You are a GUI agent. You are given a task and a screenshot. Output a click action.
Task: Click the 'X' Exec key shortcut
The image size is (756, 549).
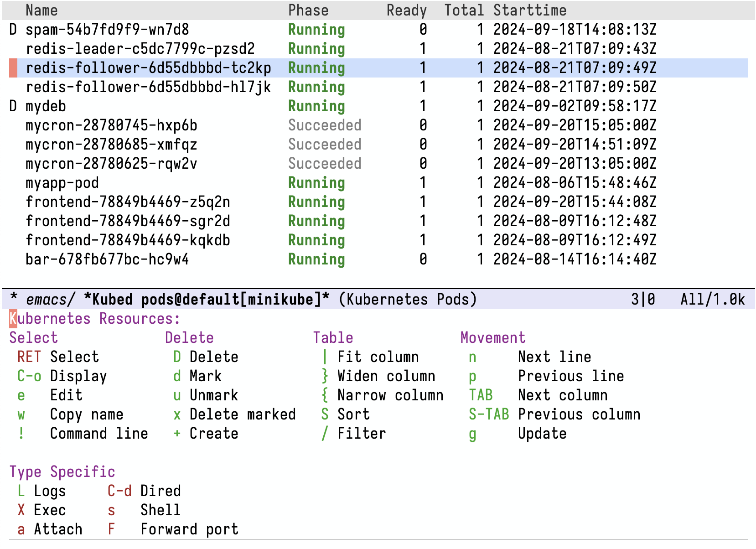[x=21, y=510]
